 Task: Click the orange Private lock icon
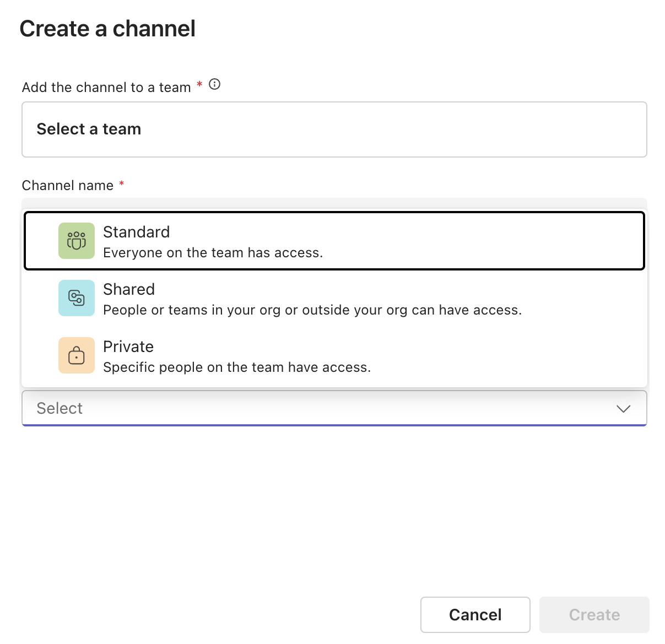point(77,355)
